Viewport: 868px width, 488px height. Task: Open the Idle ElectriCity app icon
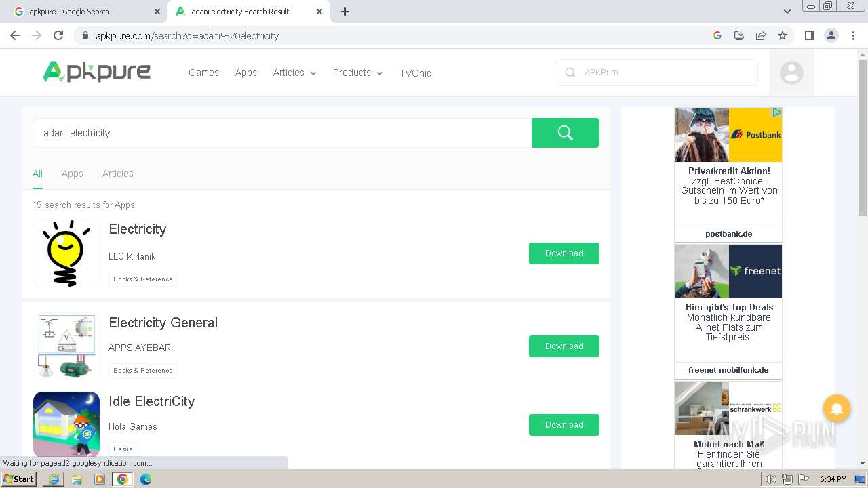click(66, 425)
